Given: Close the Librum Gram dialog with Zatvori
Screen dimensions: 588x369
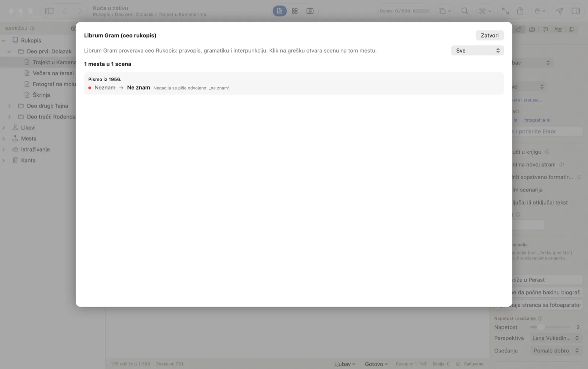Looking at the screenshot, I should tap(490, 35).
